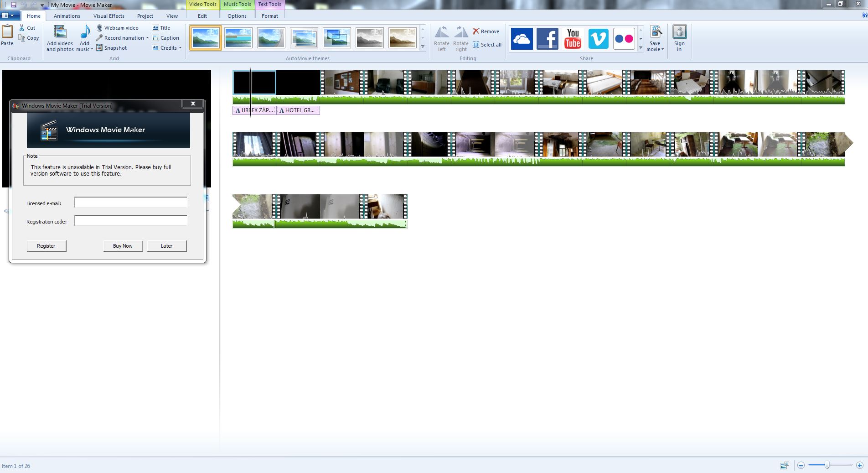Screen dimensions: 868x473
Task: Cut the selected item with scissors icon
Action: 27,28
